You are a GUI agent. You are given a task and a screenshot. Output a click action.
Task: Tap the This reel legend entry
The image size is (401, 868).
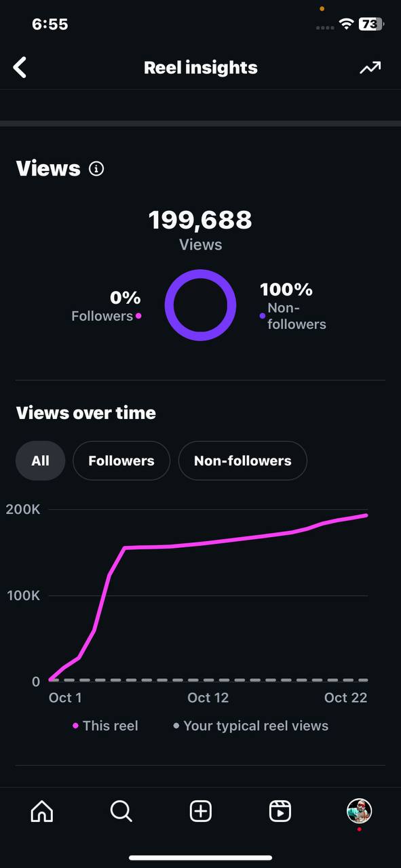click(x=104, y=726)
